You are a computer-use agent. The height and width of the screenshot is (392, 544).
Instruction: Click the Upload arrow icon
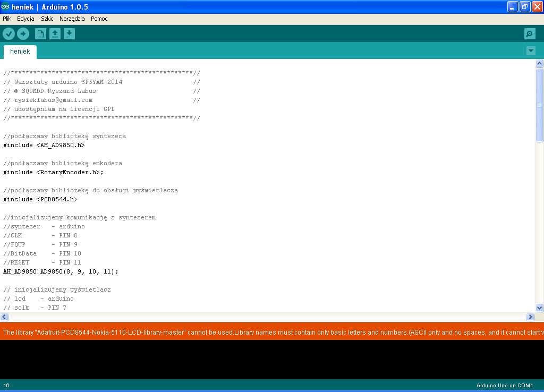click(23, 34)
